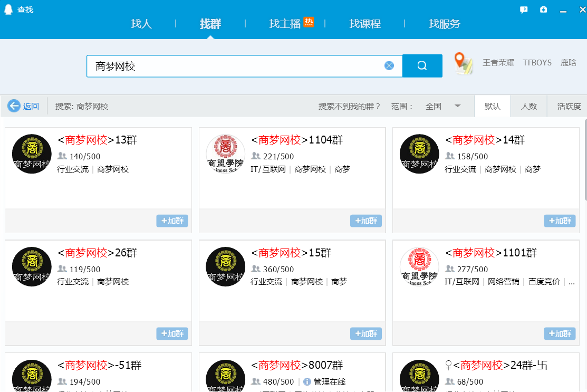Open 搜索不到我的群？ help link
Image resolution: width=587 pixels, height=392 pixels.
349,107
